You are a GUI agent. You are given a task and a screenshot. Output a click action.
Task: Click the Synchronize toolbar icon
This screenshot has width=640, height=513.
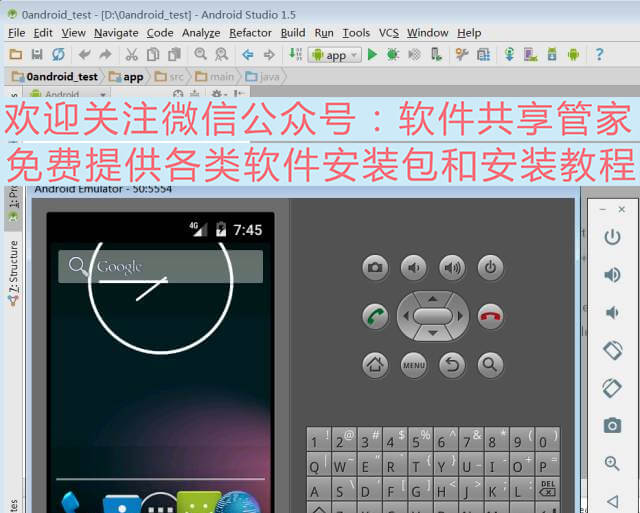tap(58, 54)
